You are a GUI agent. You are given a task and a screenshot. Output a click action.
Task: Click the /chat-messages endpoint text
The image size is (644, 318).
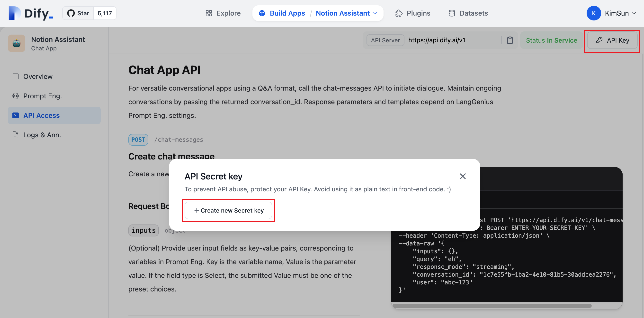click(179, 140)
